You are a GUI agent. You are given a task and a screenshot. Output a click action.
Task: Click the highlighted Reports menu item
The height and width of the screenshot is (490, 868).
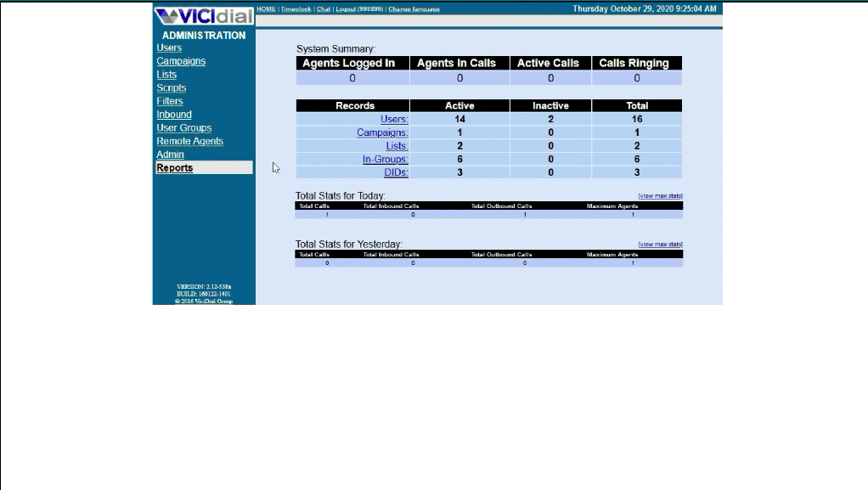click(175, 168)
